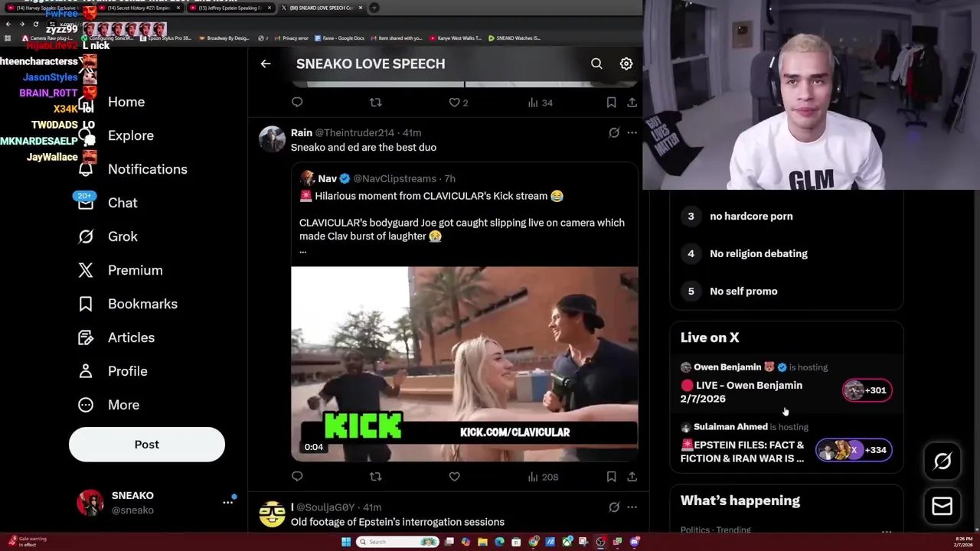
Task: View analytics showing 208 views
Action: coord(543,477)
